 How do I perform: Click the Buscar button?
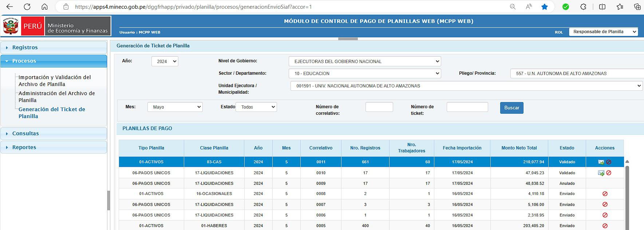[511, 108]
